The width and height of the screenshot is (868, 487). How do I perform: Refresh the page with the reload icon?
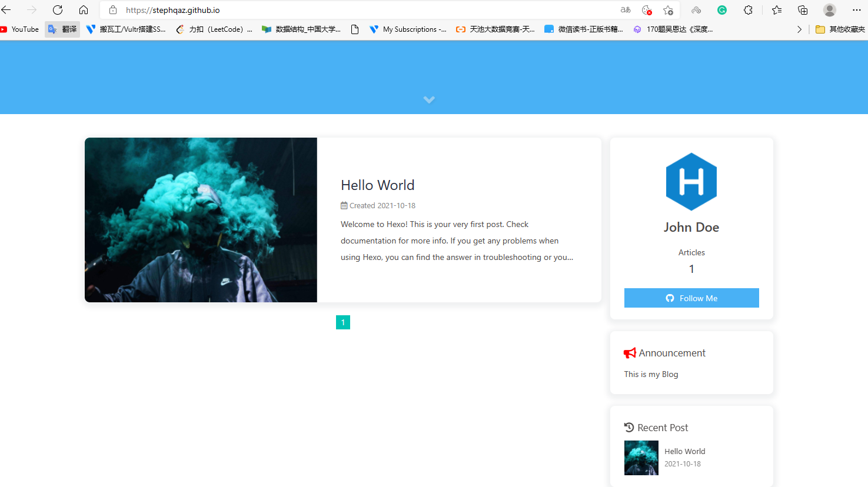pos(57,10)
